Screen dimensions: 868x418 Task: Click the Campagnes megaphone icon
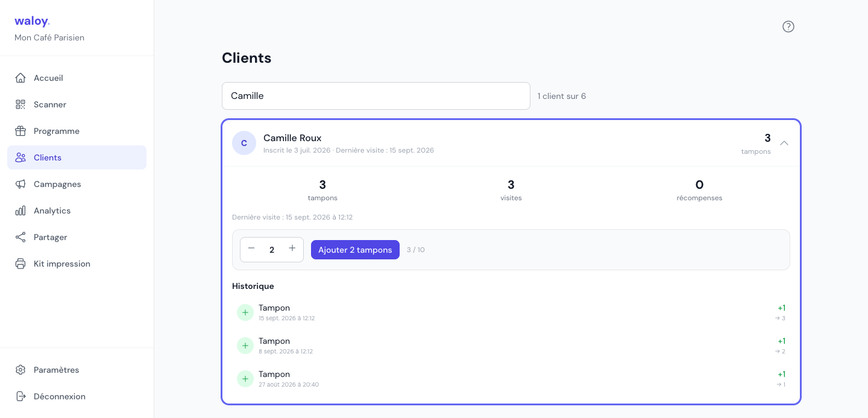[20, 184]
